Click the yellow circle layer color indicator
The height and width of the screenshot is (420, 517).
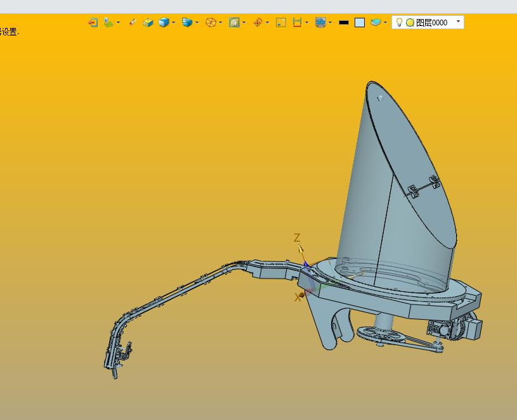pyautogui.click(x=410, y=22)
